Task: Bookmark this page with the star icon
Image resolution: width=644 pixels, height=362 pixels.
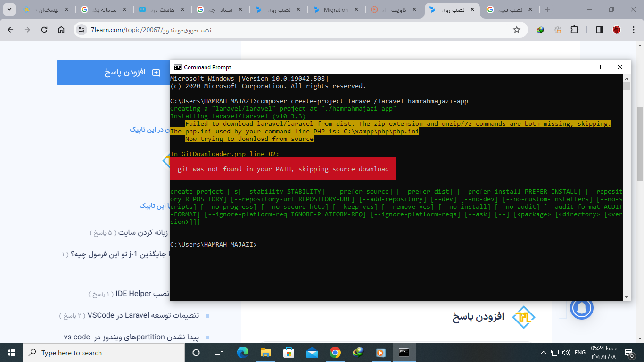Action: [517, 30]
